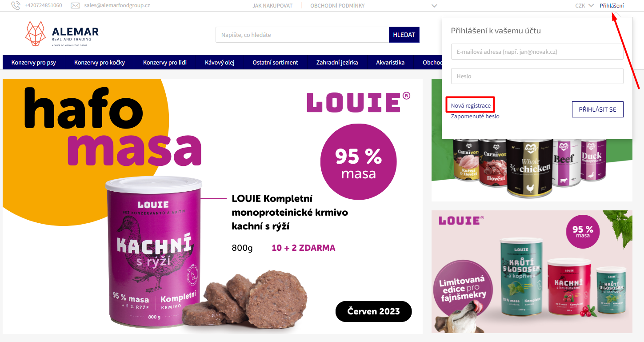Viewport: 644px width, 342px height.
Task: Focus the Heslo password field
Action: 537,76
